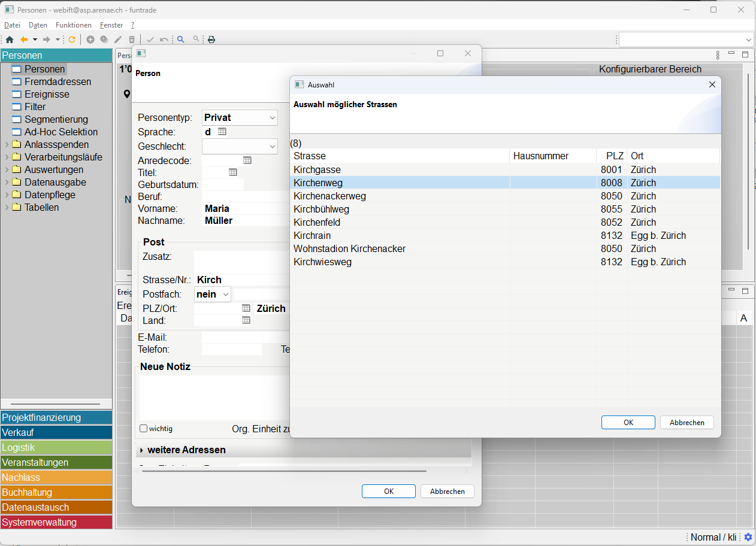Click the Home icon in toolbar
Image resolution: width=756 pixels, height=546 pixels.
[x=9, y=40]
